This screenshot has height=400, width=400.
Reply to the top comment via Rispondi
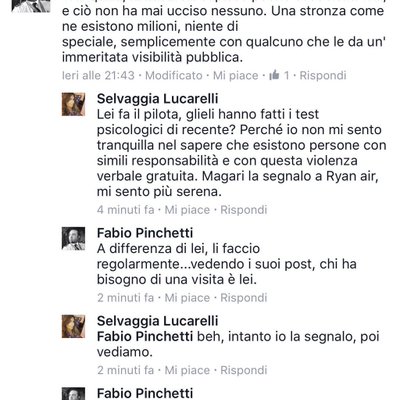[x=323, y=75]
